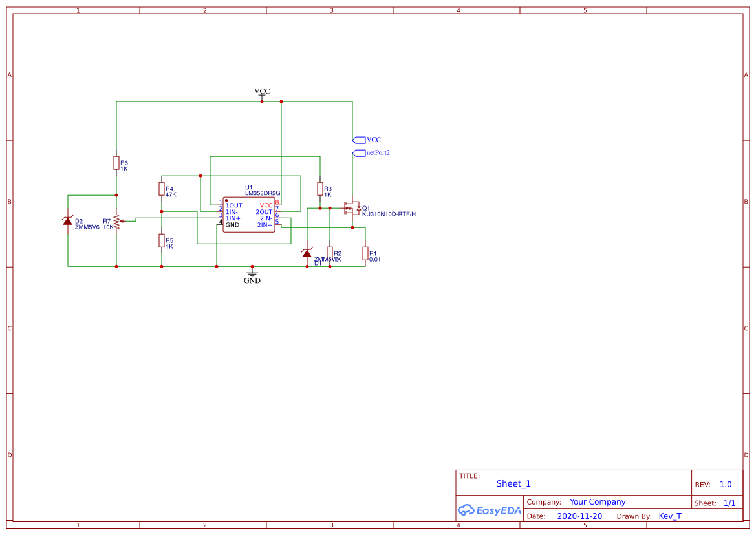Select resistor R3 1K

[319, 189]
